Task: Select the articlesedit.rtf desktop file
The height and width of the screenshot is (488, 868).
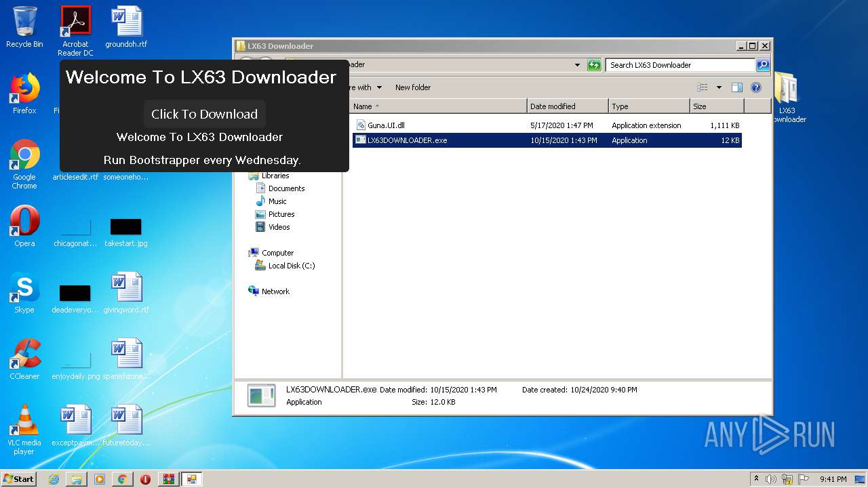Action: [x=75, y=177]
